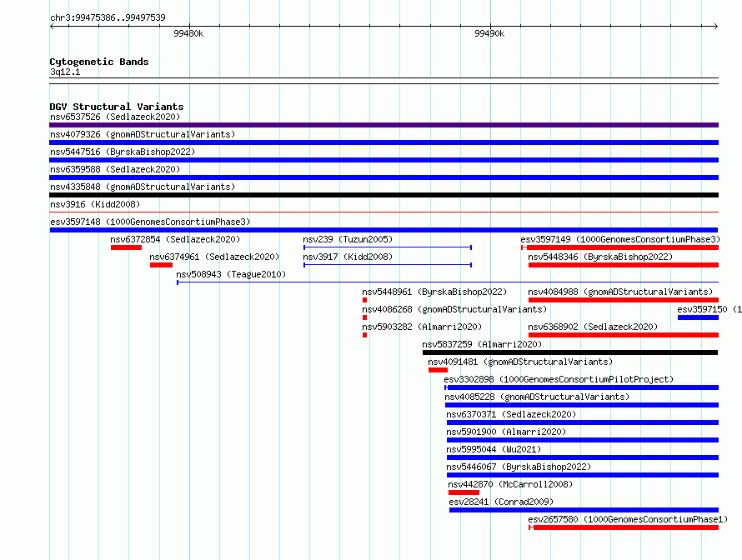Open esv3597149 1000GenomesConsortiumPhase3 label
Viewport: 742px width, 560px height.
(620, 239)
